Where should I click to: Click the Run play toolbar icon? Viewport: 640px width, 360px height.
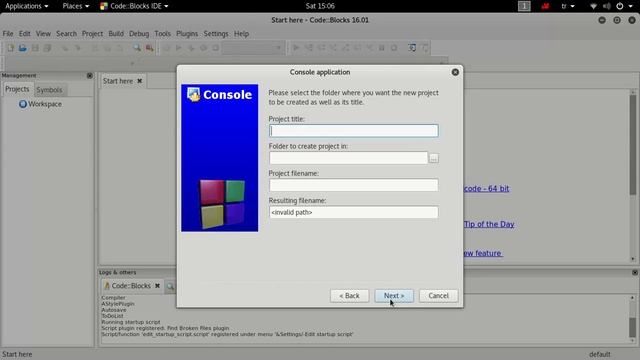178,48
